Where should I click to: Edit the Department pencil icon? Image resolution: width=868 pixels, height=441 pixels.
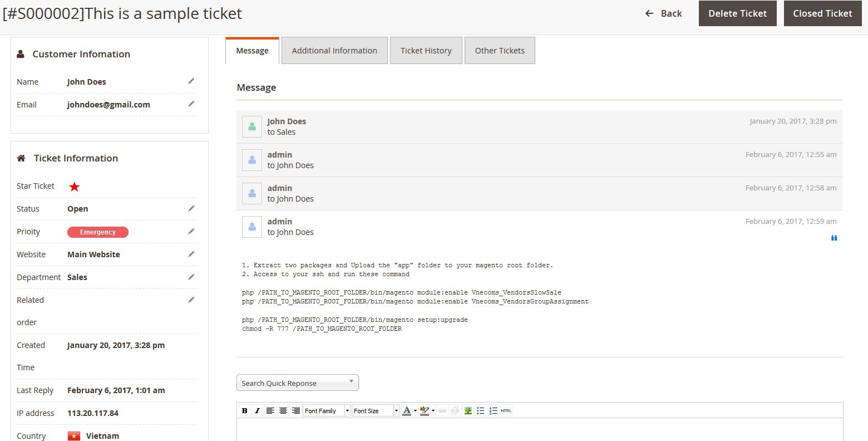tap(191, 277)
